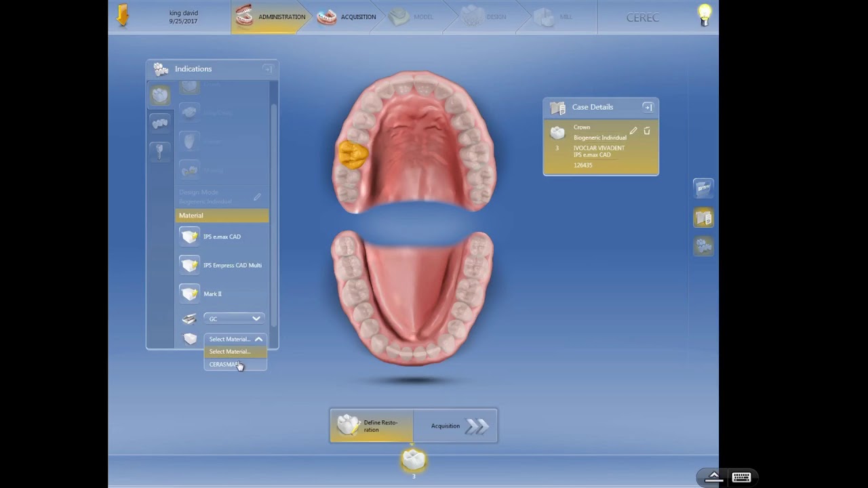Click the manufacturer catalog icon beside GC
The width and height of the screenshot is (868, 488).
[189, 319]
